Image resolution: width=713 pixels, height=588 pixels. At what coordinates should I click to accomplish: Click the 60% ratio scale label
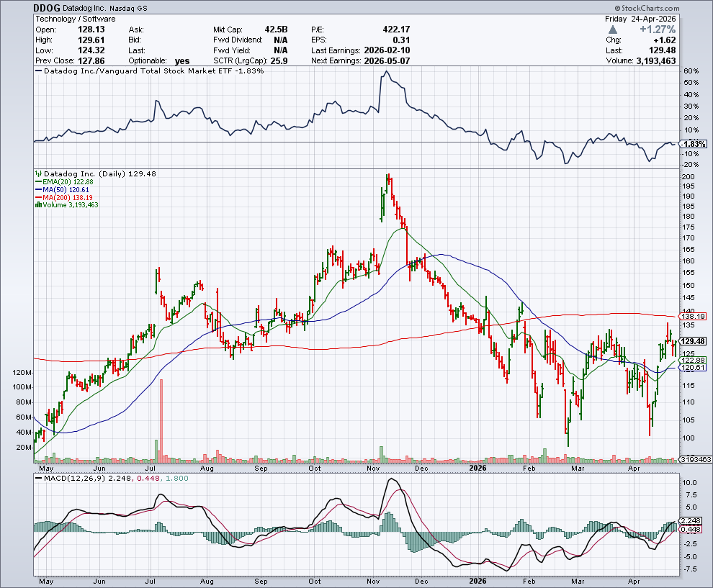coord(691,71)
